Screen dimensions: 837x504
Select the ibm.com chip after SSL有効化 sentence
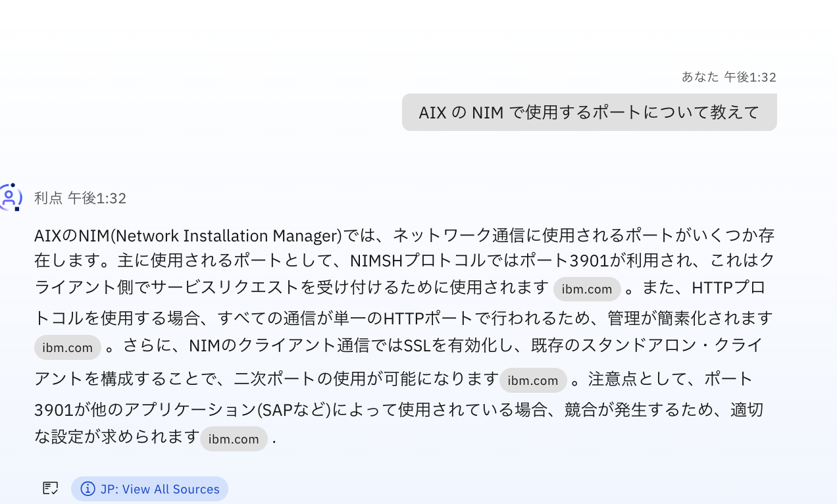[x=533, y=380]
